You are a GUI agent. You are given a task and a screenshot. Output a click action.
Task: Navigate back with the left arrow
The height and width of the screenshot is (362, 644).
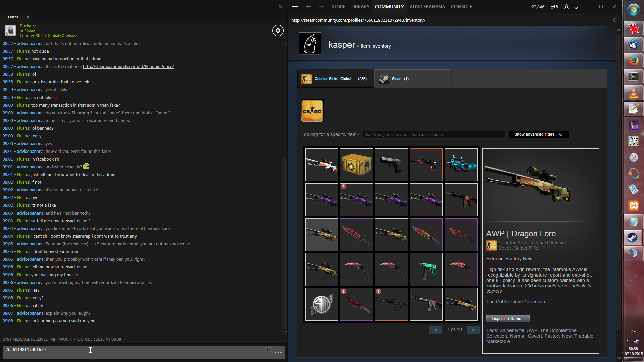point(308,7)
